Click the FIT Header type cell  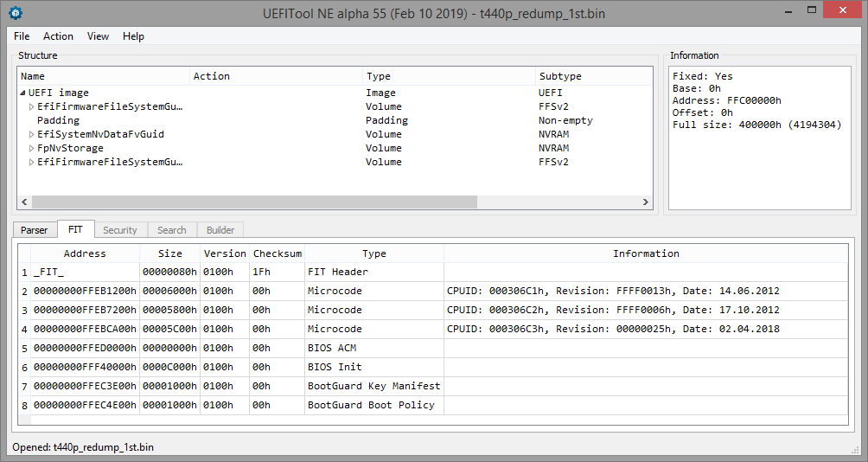pyautogui.click(x=374, y=272)
